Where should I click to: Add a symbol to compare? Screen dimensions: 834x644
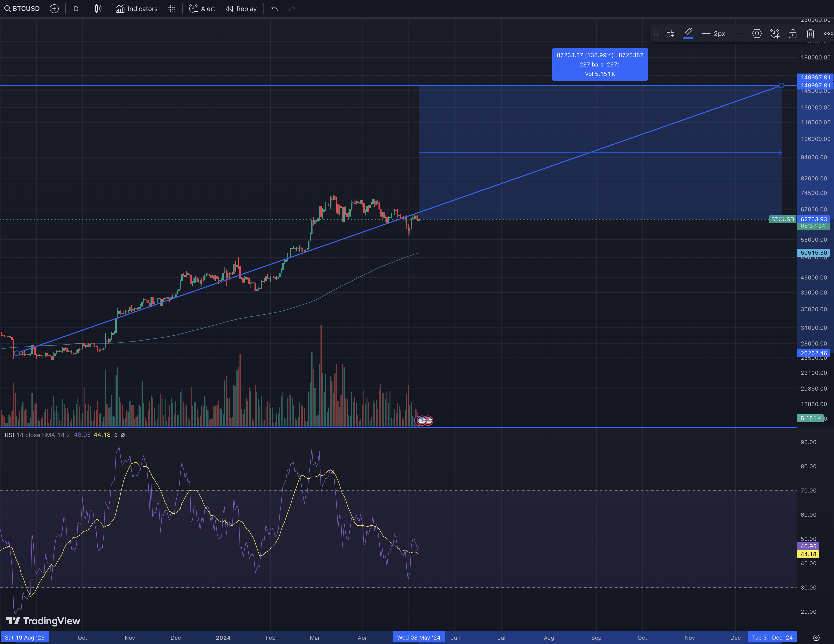pos(54,8)
